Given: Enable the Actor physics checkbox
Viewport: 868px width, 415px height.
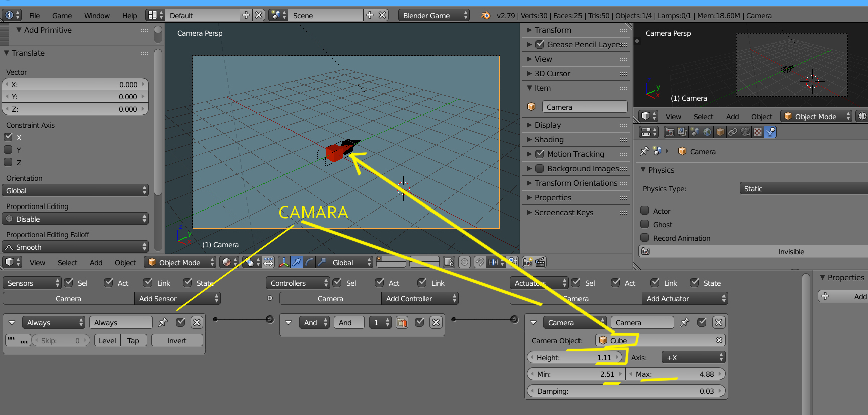Looking at the screenshot, I should point(645,211).
